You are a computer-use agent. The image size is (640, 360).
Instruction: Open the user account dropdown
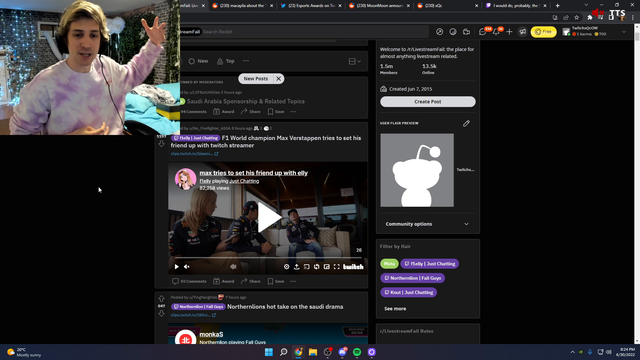point(594,32)
